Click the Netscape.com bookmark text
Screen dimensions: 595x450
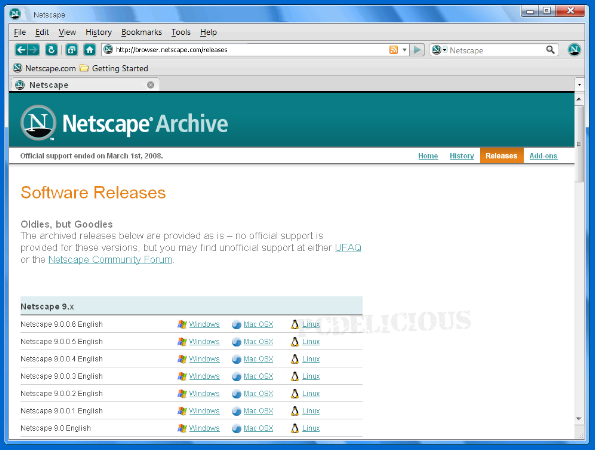point(50,68)
